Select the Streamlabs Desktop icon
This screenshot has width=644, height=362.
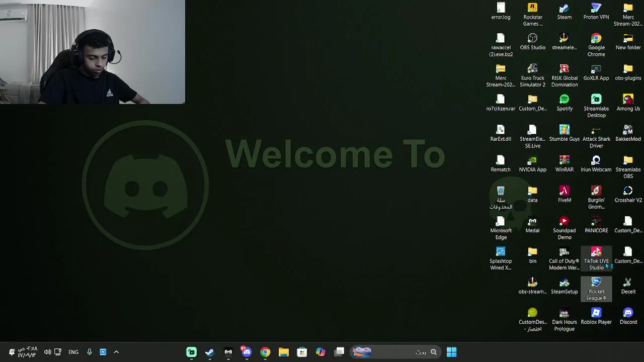596,106
